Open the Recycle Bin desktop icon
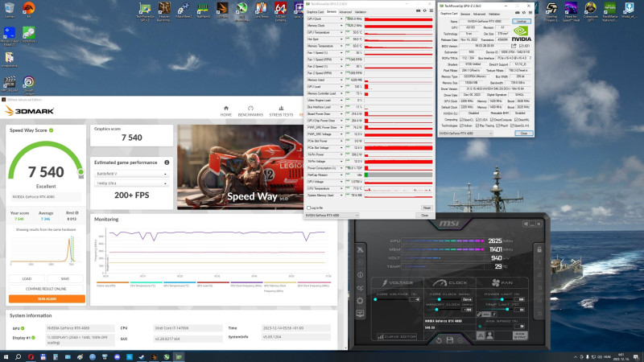Screen dimensions: 644x362 tap(9, 10)
